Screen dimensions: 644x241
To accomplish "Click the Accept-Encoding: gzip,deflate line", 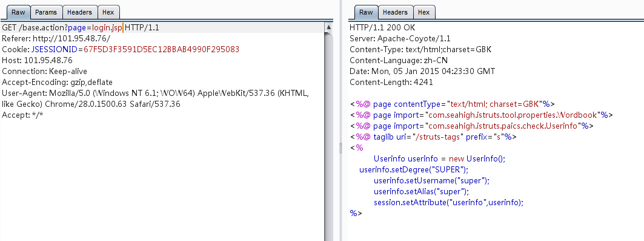I will click(57, 82).
